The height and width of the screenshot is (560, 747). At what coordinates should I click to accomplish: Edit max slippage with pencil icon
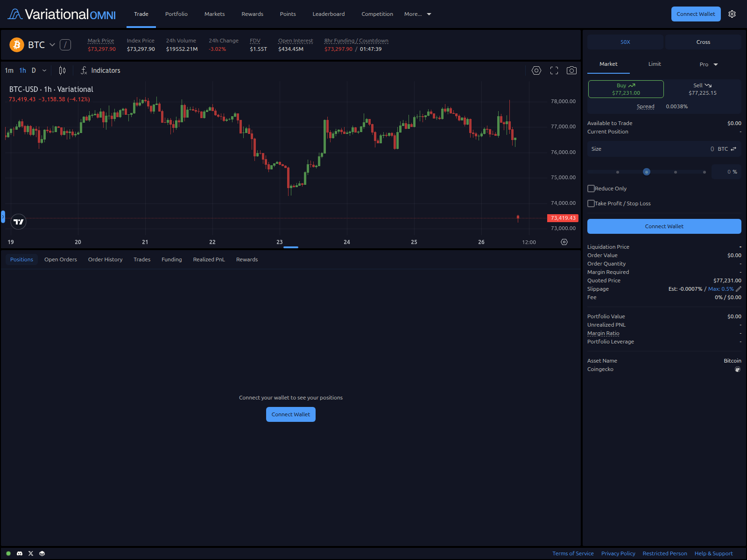739,289
